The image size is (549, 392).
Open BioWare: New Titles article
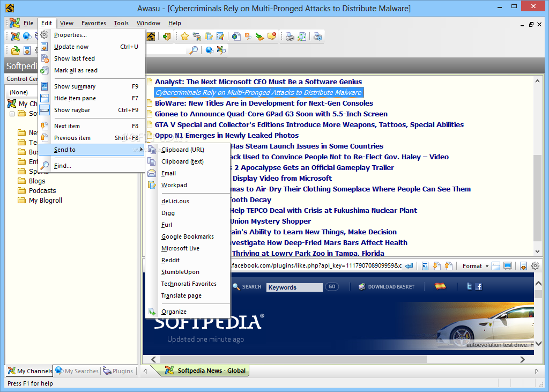point(264,103)
